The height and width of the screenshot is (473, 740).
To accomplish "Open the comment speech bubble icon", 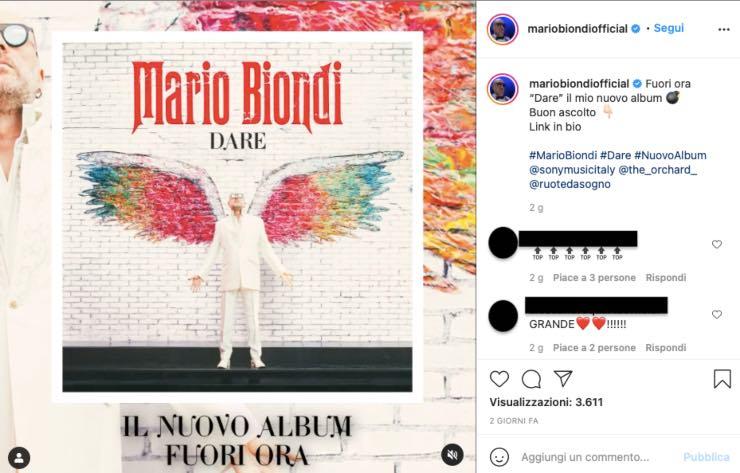I will pyautogui.click(x=531, y=379).
